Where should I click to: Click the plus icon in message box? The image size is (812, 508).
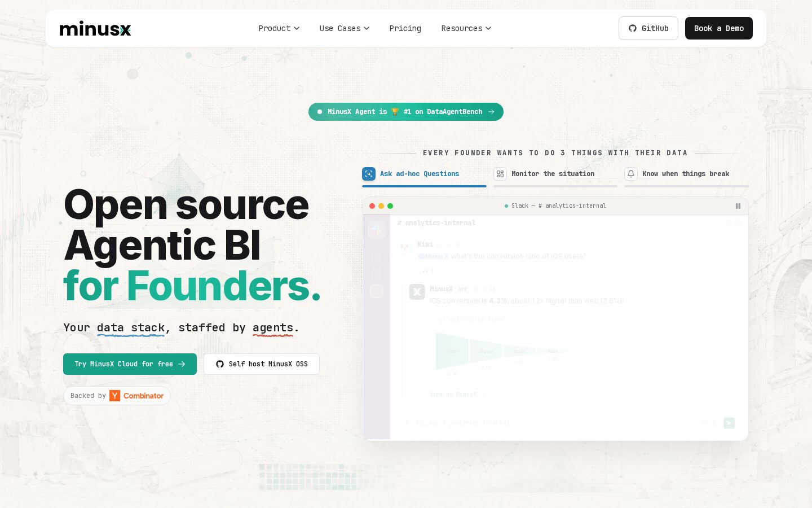(406, 423)
